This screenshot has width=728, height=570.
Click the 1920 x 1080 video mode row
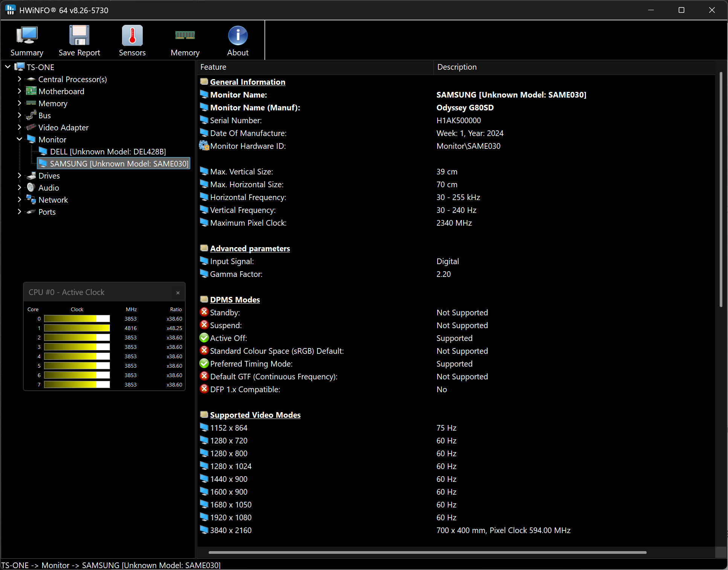pos(456,517)
